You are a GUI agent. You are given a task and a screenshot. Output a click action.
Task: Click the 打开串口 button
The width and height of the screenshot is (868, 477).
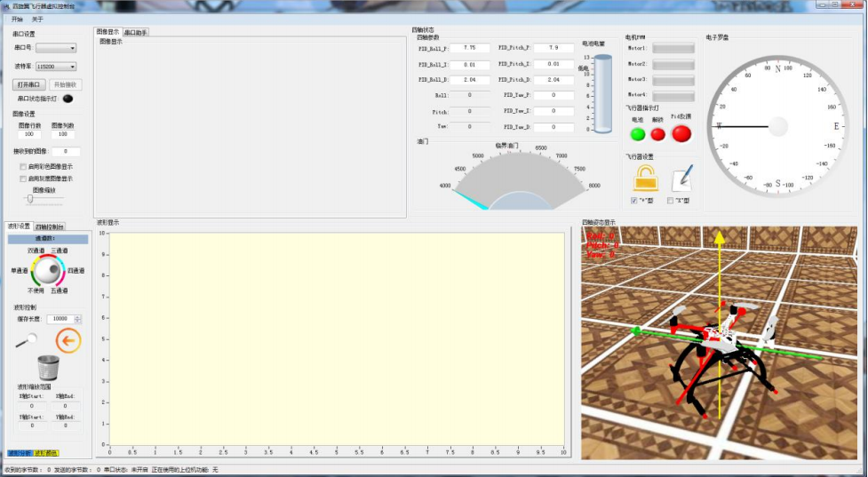pyautogui.click(x=30, y=84)
